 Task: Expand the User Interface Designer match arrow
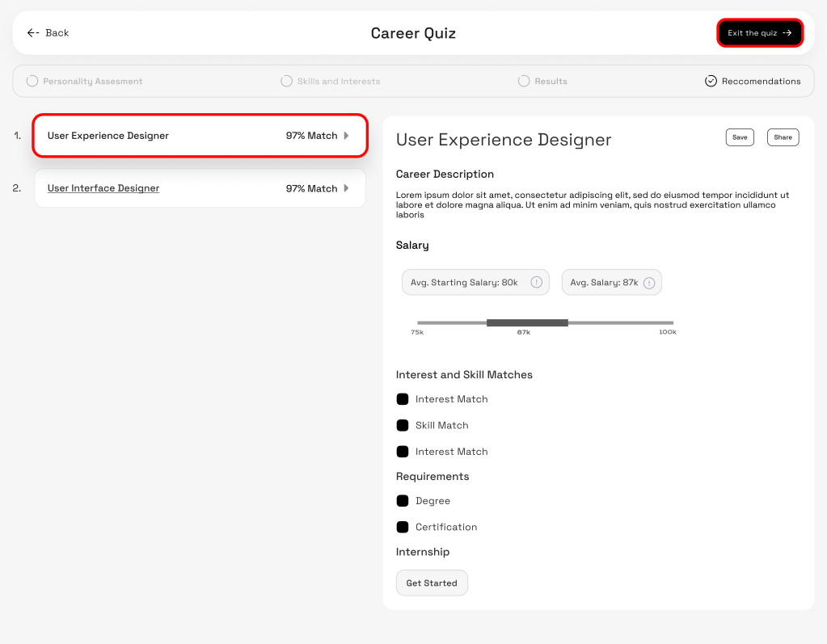tap(347, 188)
